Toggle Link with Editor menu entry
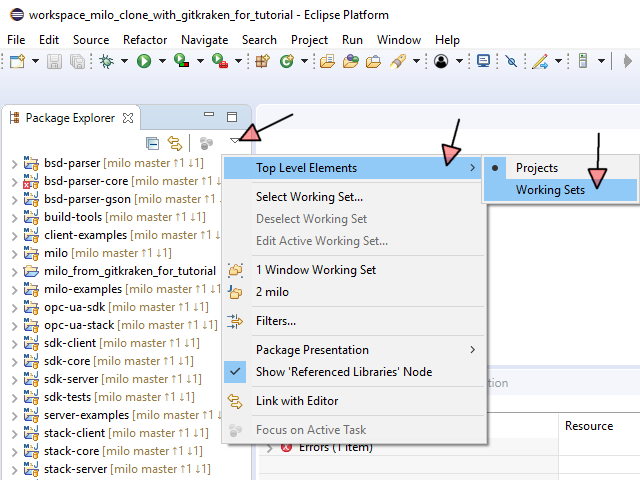 [354, 401]
